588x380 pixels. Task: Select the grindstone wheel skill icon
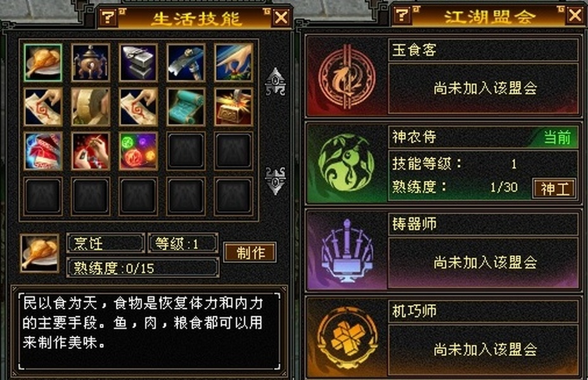[x=91, y=107]
